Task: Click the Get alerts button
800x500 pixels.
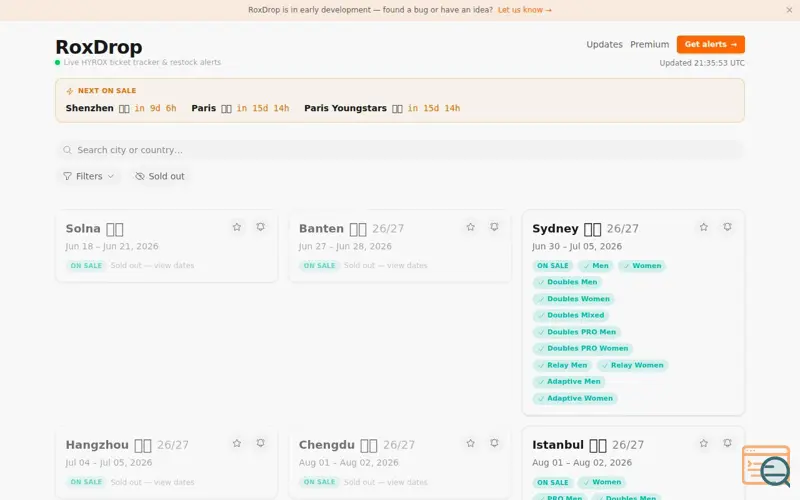Action: tap(711, 44)
